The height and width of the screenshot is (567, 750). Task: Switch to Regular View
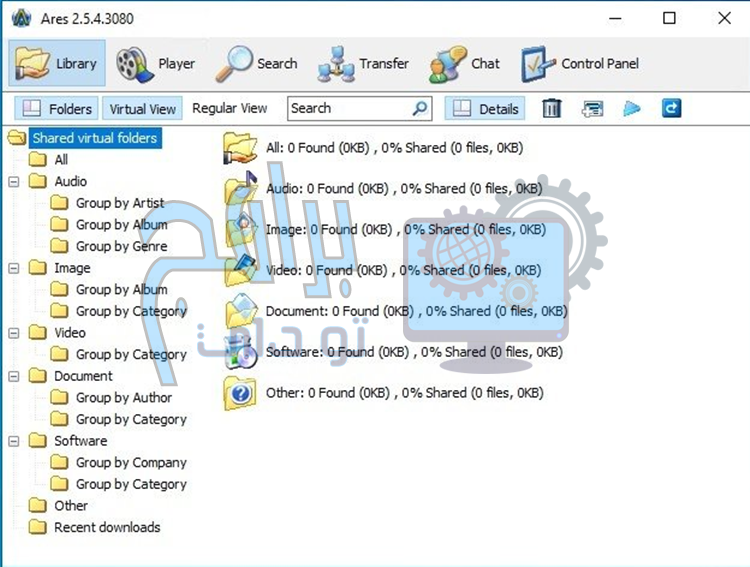tap(230, 108)
